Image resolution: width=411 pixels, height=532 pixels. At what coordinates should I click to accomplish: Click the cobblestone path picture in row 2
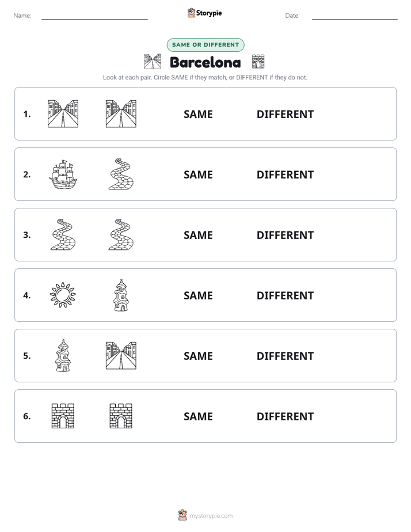point(121,174)
